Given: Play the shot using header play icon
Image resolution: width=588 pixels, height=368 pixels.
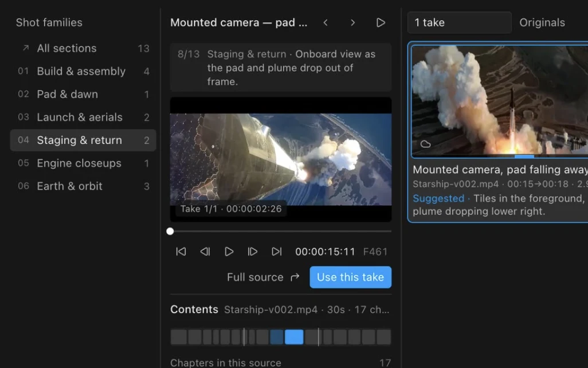Looking at the screenshot, I should coord(381,22).
